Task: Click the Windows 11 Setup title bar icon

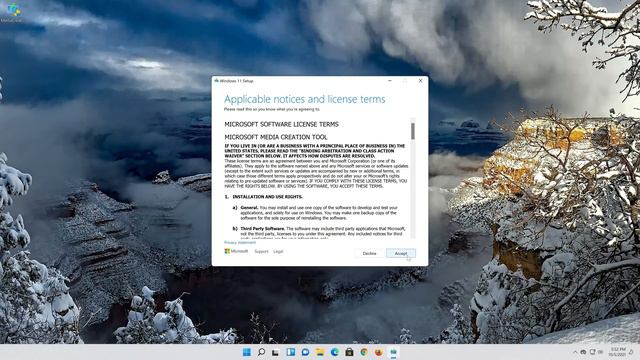Action: click(x=216, y=81)
